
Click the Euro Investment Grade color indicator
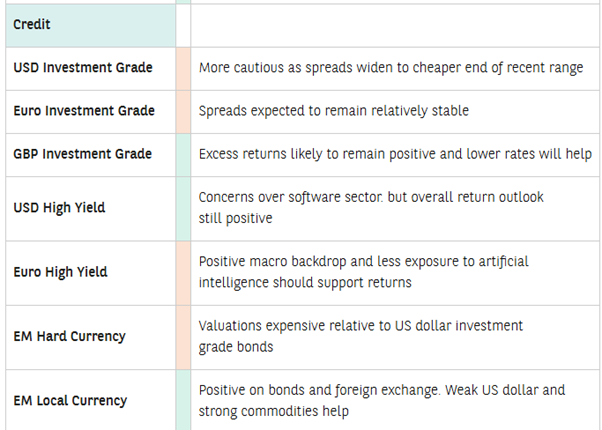coord(183,111)
